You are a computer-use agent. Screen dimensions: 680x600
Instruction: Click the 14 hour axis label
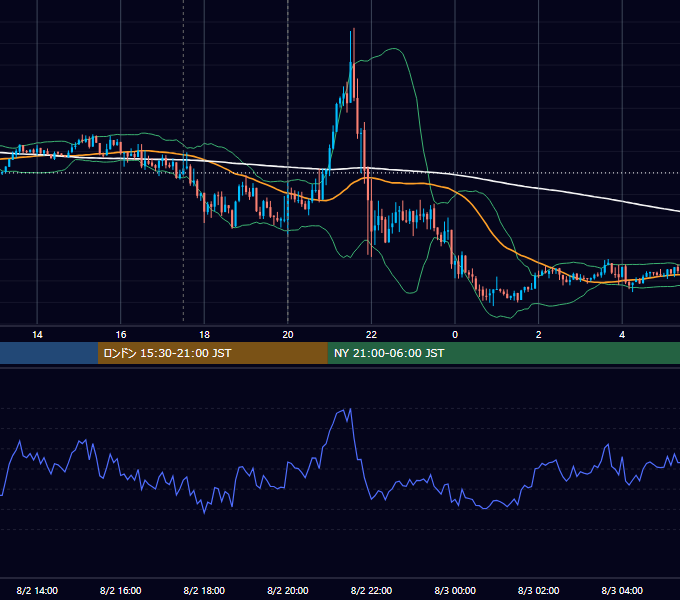tap(37, 335)
